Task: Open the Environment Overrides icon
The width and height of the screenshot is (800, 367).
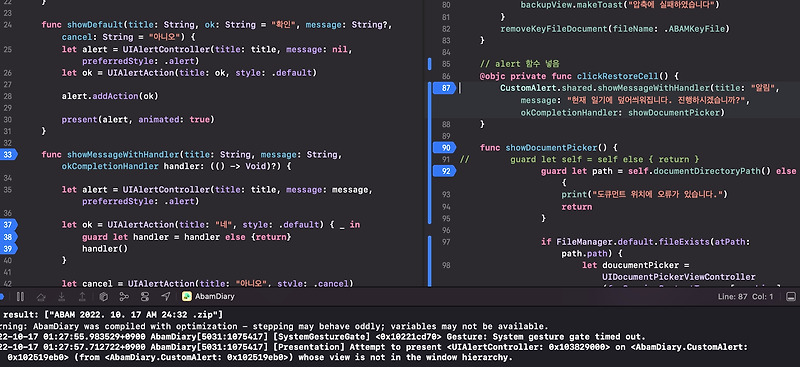Action: (145, 297)
